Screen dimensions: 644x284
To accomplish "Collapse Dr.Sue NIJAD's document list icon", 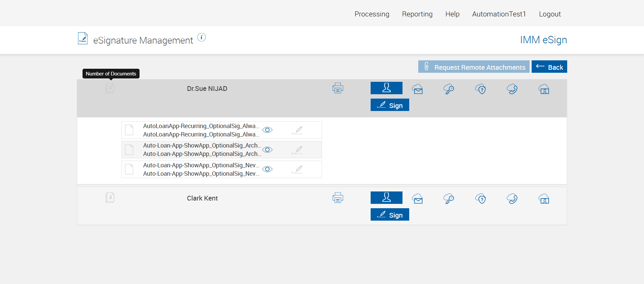I will (x=110, y=88).
